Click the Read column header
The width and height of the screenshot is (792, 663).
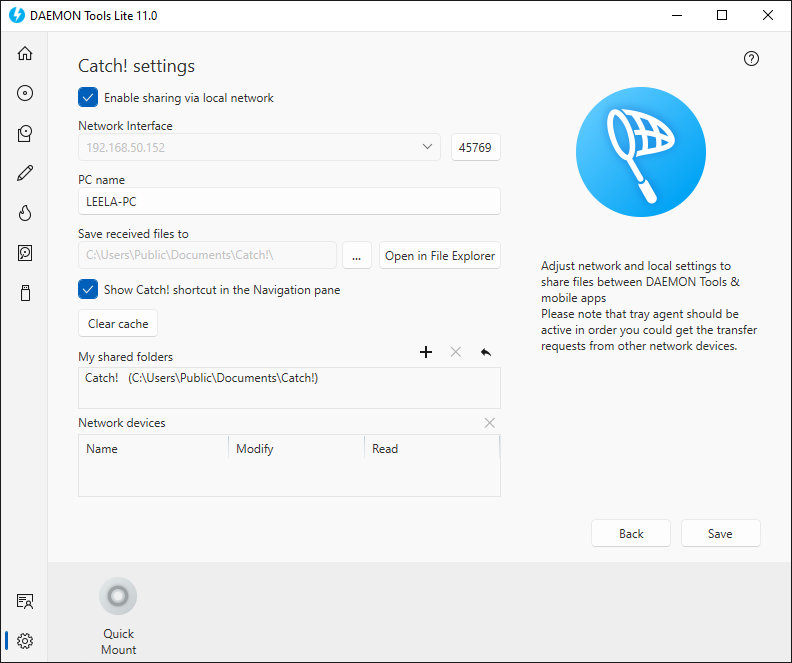pyautogui.click(x=432, y=448)
